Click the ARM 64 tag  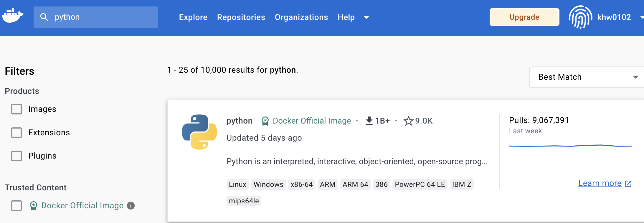pyautogui.click(x=355, y=184)
